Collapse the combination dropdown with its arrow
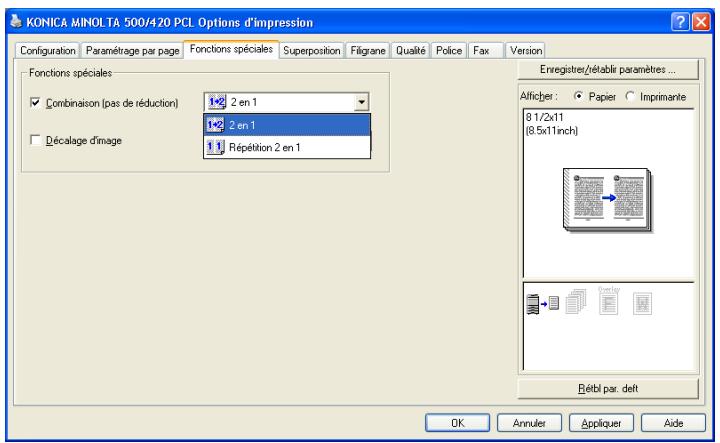Screen dimensions: 720x443 361,102
